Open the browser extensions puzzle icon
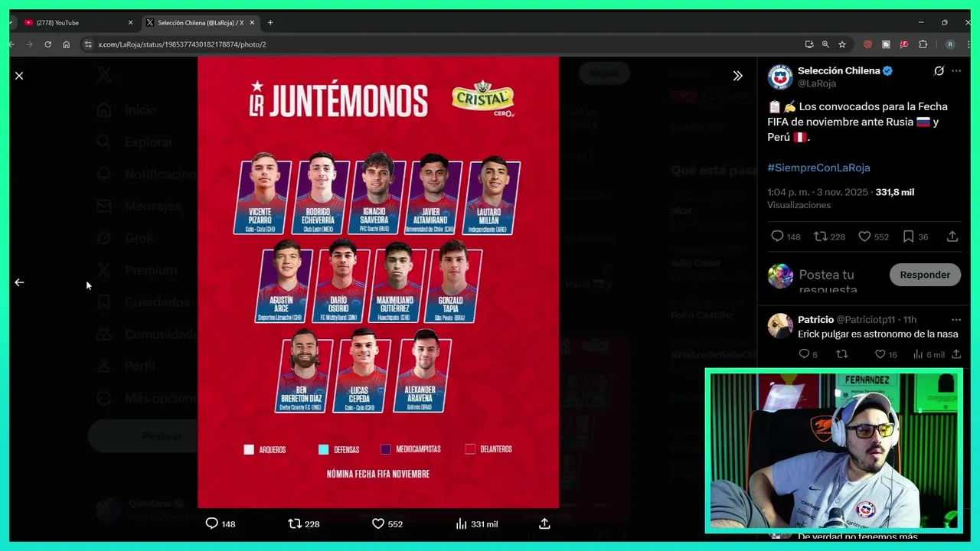980x551 pixels. (923, 44)
